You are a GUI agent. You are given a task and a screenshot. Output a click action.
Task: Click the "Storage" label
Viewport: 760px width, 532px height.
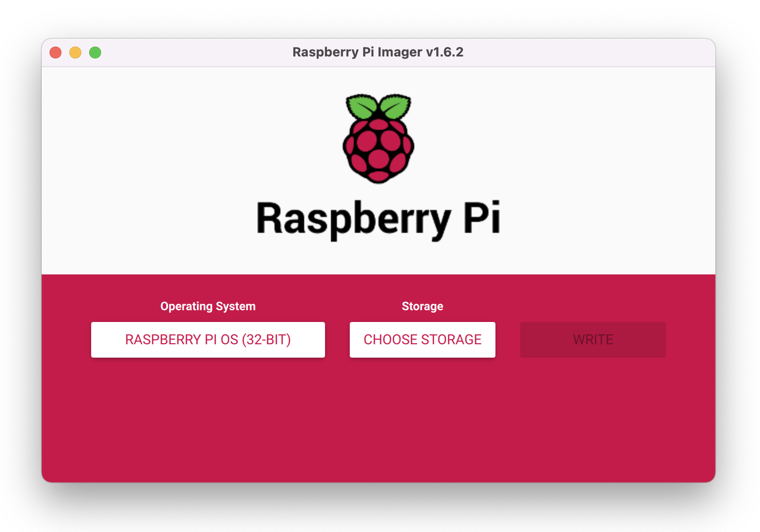[422, 306]
